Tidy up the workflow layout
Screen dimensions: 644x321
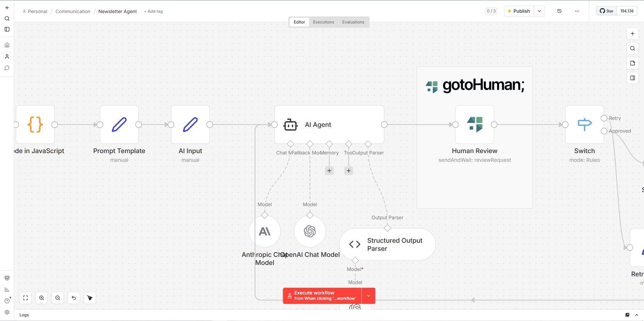click(x=90, y=298)
